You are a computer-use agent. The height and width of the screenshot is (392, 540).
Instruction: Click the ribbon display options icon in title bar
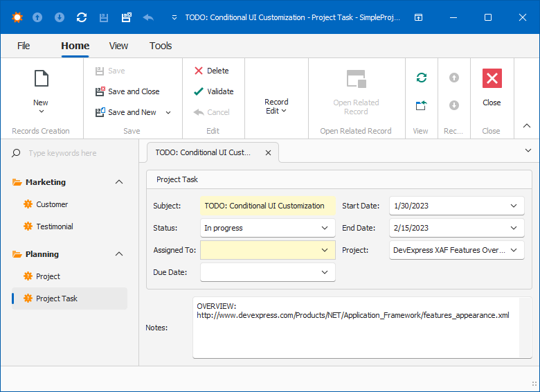(x=418, y=17)
